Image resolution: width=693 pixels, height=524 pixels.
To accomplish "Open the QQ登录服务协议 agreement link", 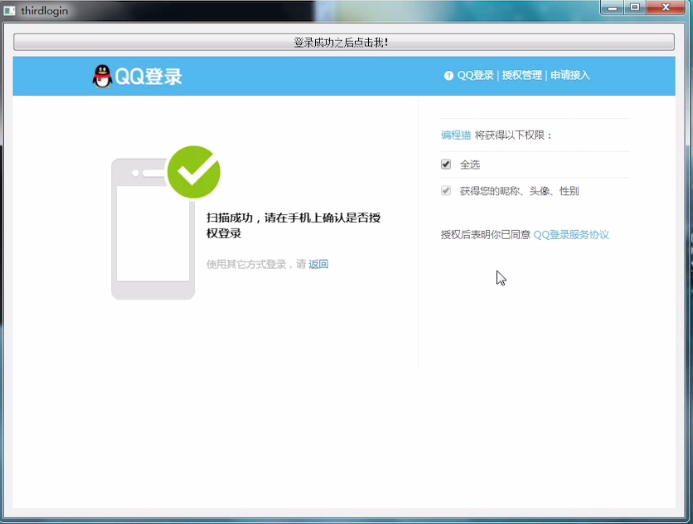I will [571, 235].
